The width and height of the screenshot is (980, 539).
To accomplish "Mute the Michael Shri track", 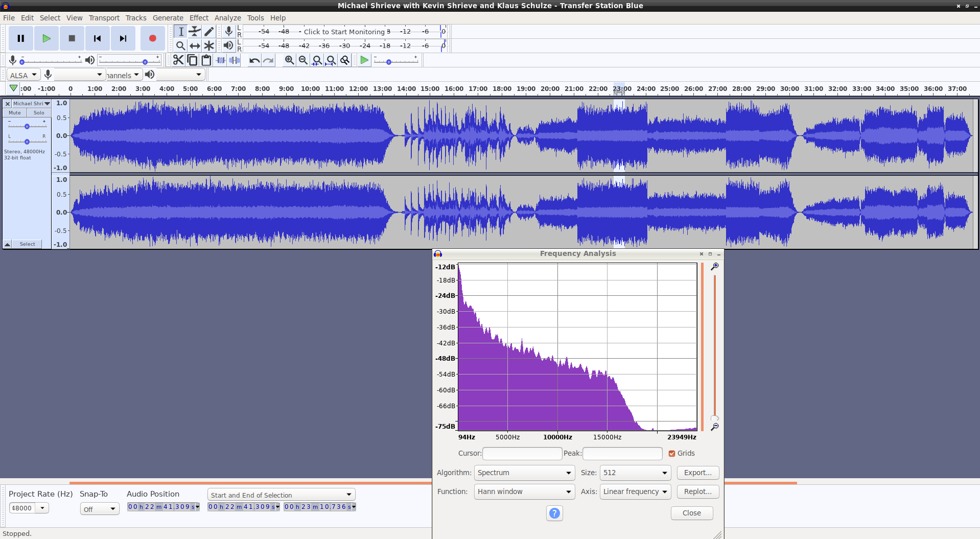I will 15,113.
